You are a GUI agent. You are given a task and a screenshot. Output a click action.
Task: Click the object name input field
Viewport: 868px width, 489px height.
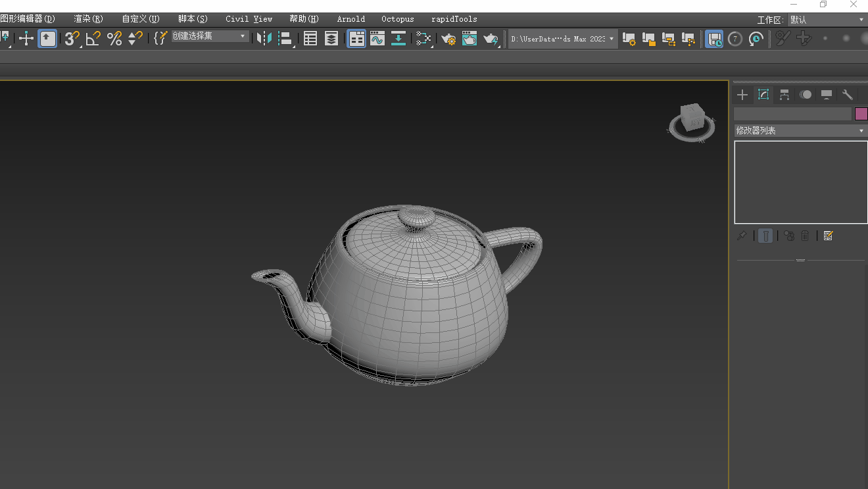[792, 114]
